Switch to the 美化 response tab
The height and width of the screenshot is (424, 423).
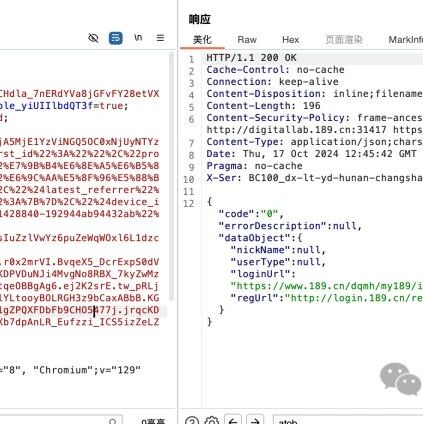(202, 40)
